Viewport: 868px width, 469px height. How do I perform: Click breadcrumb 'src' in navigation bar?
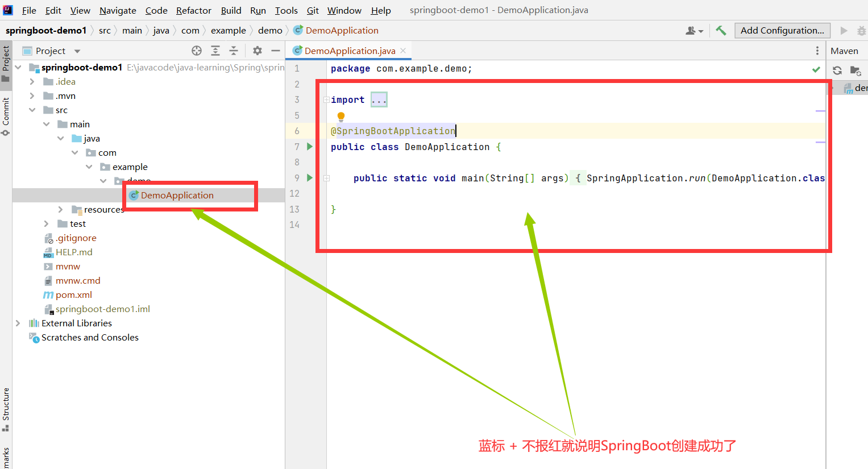pyautogui.click(x=105, y=31)
